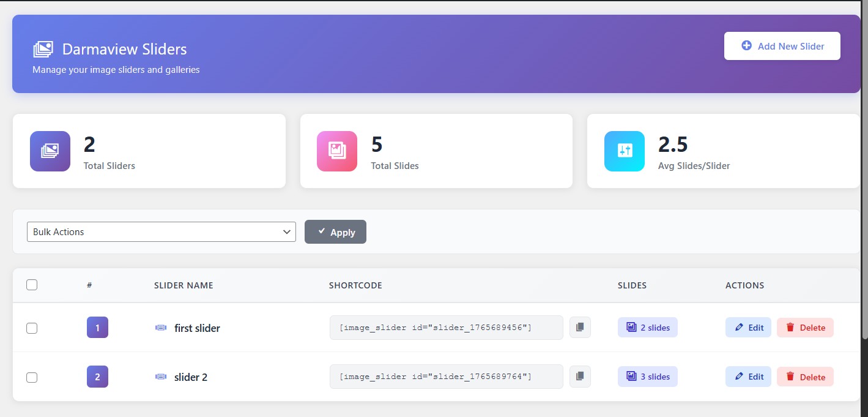Click the Darmaview Sliders header icon
The image size is (868, 417).
point(43,49)
